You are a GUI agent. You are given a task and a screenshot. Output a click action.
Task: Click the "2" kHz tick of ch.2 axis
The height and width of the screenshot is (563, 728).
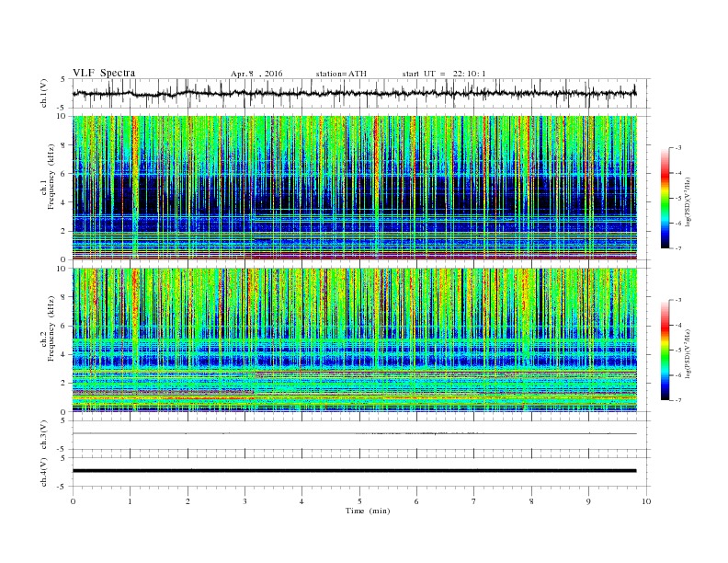point(64,384)
